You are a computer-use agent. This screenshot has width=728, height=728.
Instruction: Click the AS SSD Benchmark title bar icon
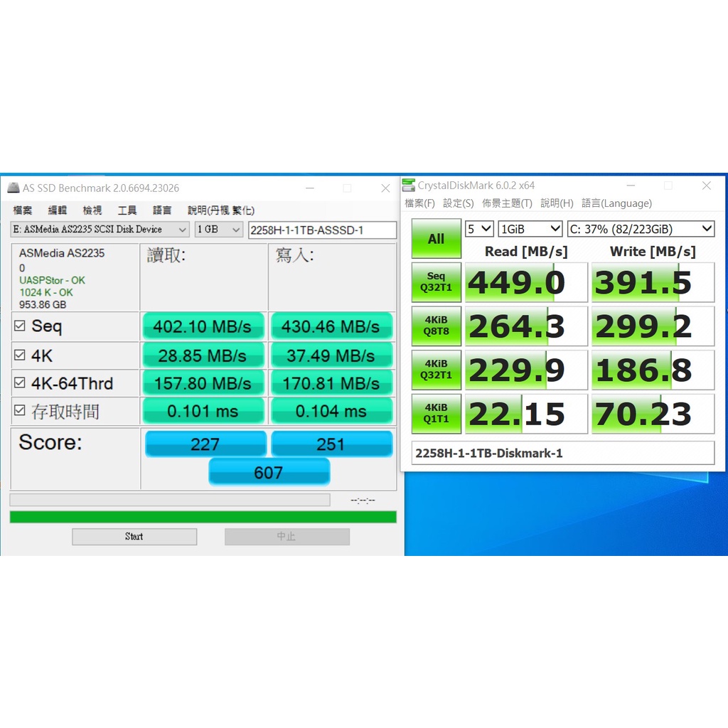(x=14, y=188)
